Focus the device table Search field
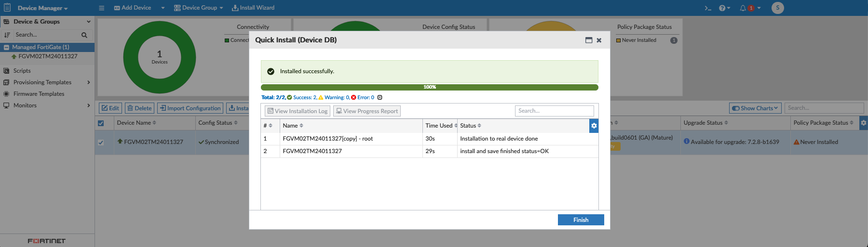 coord(824,108)
